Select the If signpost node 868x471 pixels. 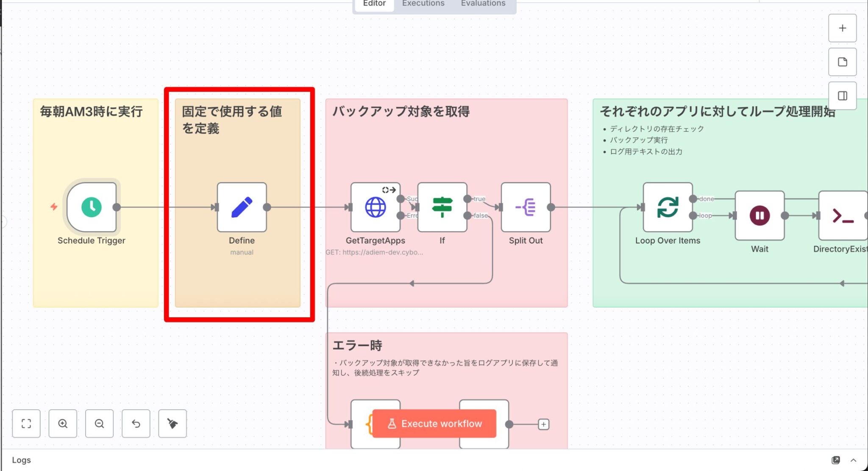pyautogui.click(x=442, y=207)
